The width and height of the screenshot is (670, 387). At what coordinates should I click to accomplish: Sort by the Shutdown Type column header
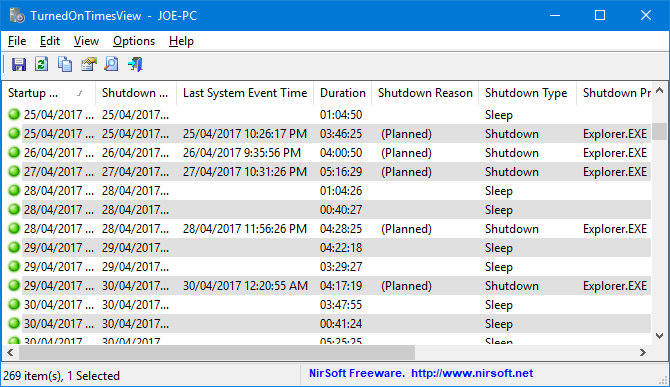[x=527, y=93]
